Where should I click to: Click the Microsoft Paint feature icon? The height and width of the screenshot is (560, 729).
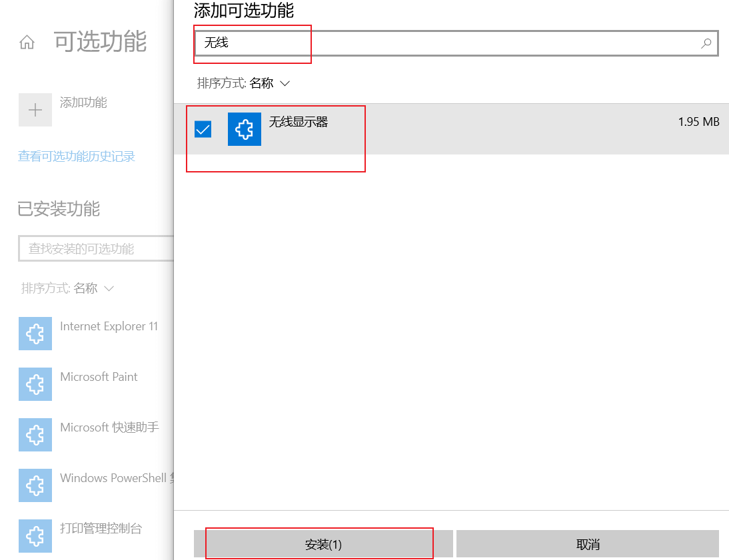click(35, 384)
